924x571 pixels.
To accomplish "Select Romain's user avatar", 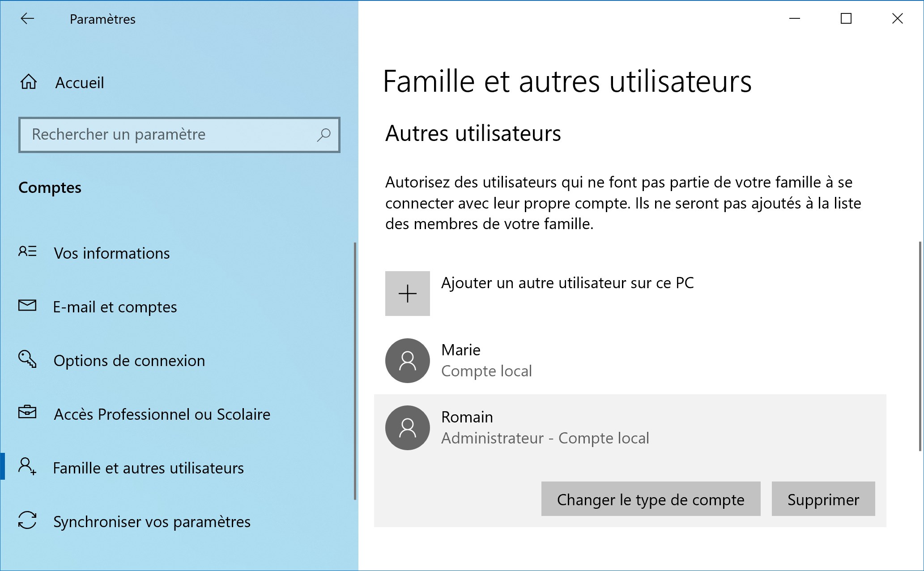I will point(408,428).
